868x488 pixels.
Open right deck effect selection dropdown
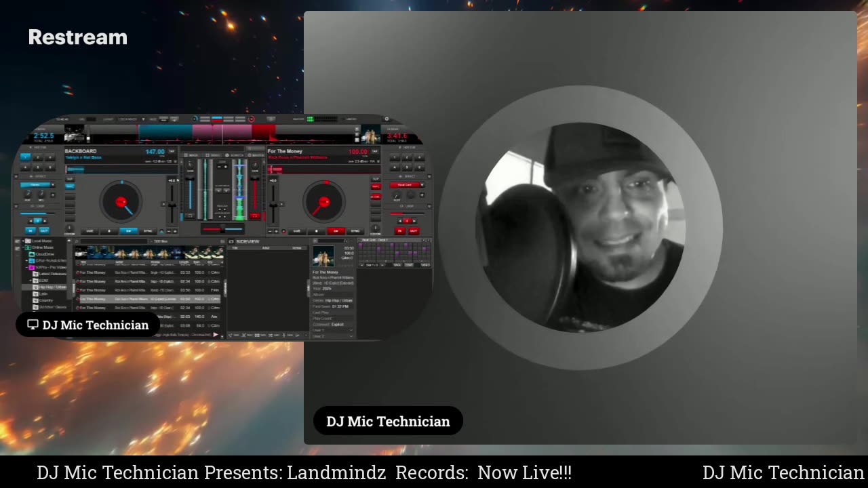(x=422, y=185)
